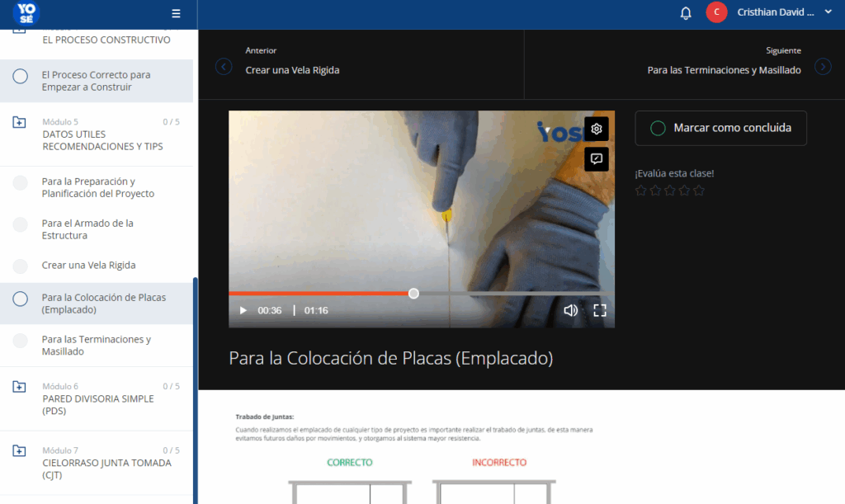Click the YO SÉ logo
The height and width of the screenshot is (504, 845).
26,13
